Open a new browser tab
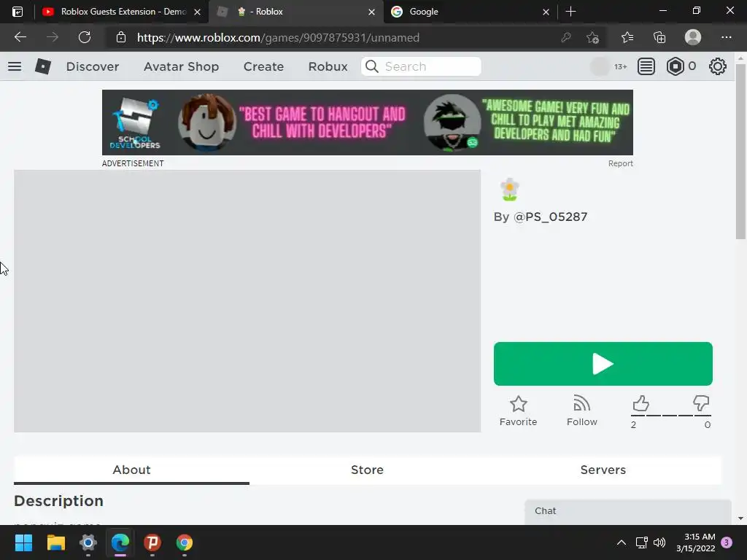This screenshot has height=560, width=747. click(x=570, y=12)
